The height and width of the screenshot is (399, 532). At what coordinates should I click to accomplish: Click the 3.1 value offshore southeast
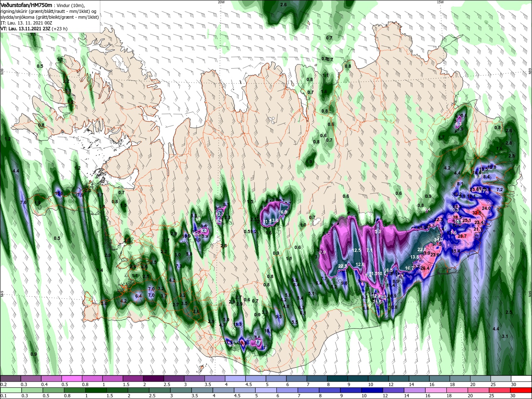[505, 336]
